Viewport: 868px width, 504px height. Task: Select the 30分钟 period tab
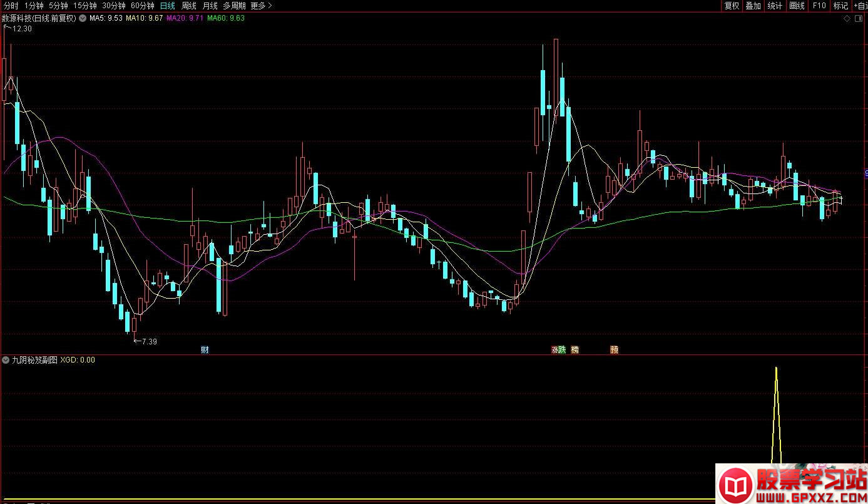tap(113, 6)
